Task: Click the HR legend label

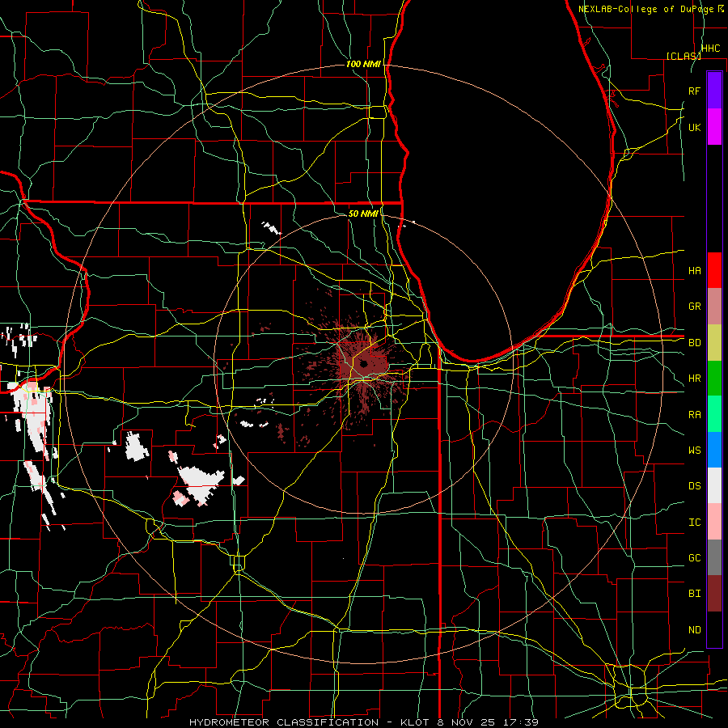Action: [x=695, y=379]
